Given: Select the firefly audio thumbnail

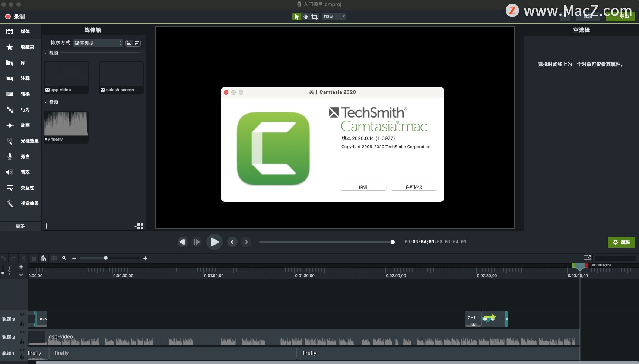Looking at the screenshot, I should tap(66, 127).
